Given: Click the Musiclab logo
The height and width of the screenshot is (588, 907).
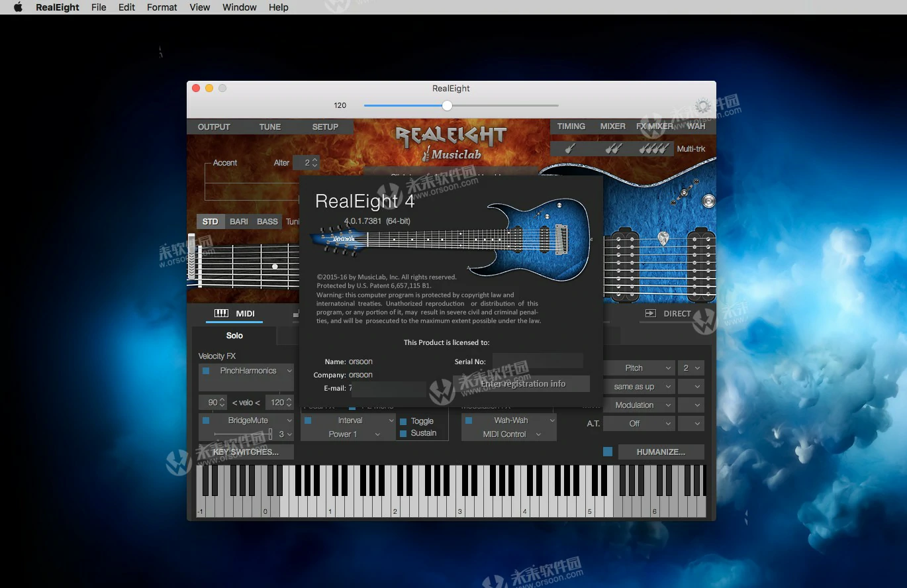Looking at the screenshot, I should click(x=452, y=154).
